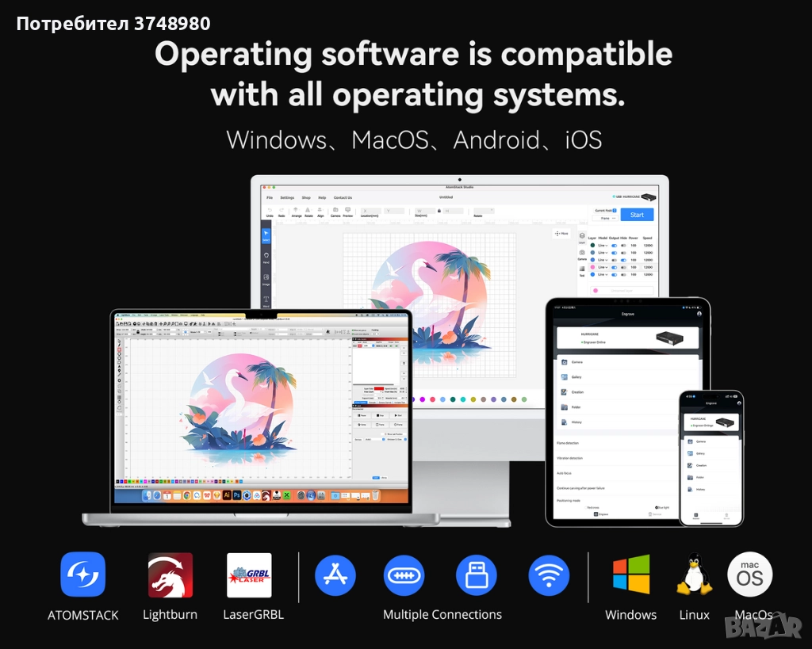Select the Hand tool in AtomStack Studio sidebar

pos(266,257)
